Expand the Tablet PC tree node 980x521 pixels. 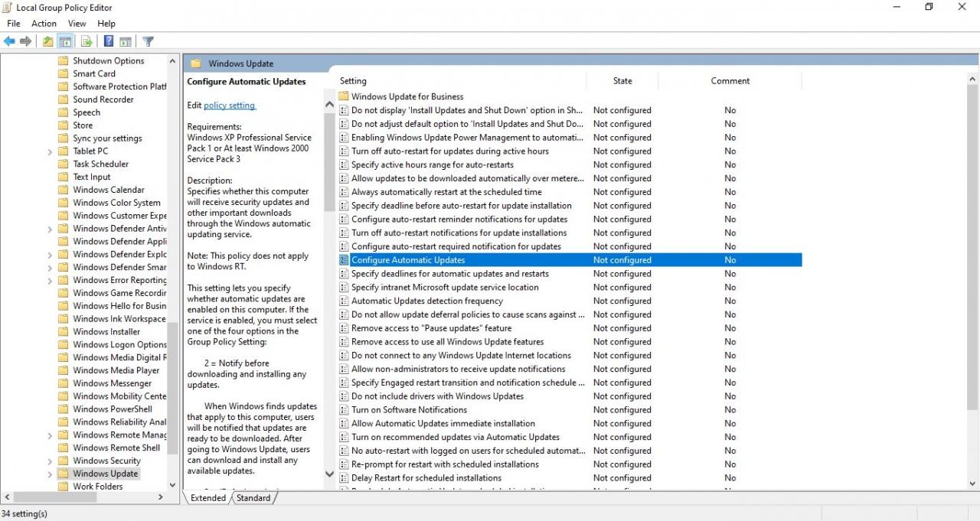(x=50, y=151)
